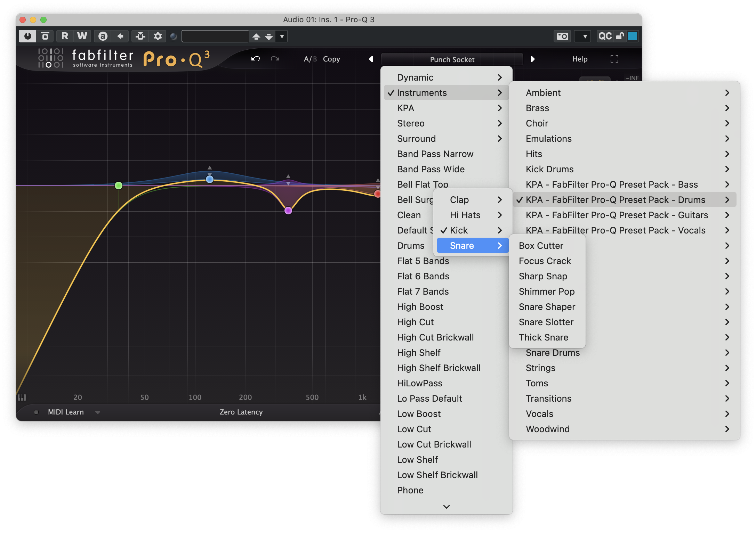Open the plugin settings gear icon
The height and width of the screenshot is (533, 756).
(x=158, y=36)
